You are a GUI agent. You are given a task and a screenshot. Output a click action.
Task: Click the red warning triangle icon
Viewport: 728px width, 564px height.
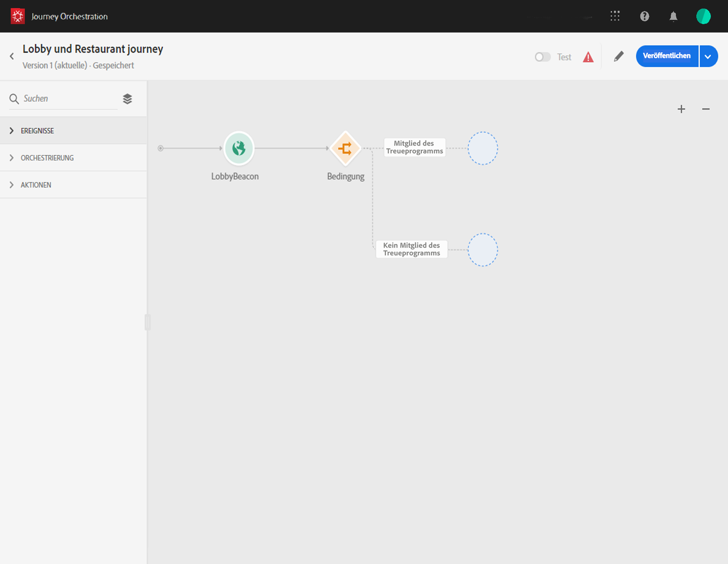coord(588,57)
